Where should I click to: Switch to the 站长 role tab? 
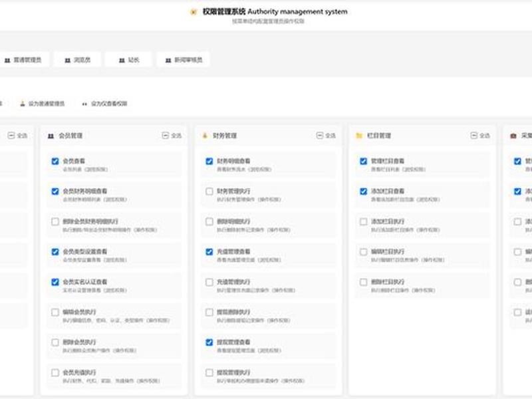coord(128,60)
